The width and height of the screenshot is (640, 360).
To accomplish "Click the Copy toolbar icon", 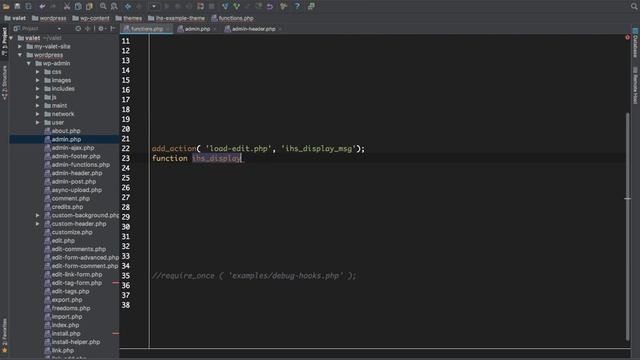I will (78, 6).
